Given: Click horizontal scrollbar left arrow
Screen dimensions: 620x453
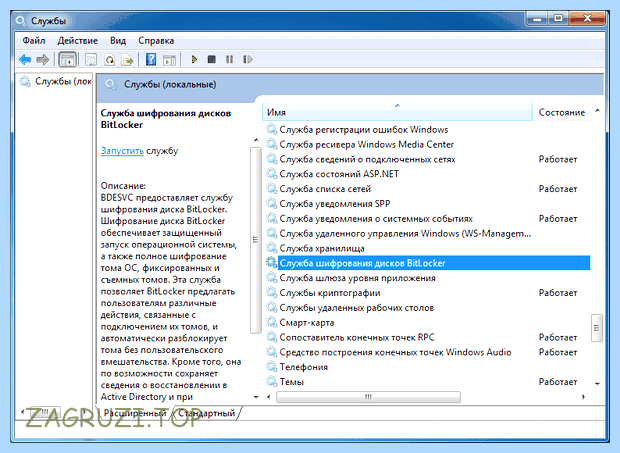Looking at the screenshot, I should [x=269, y=397].
